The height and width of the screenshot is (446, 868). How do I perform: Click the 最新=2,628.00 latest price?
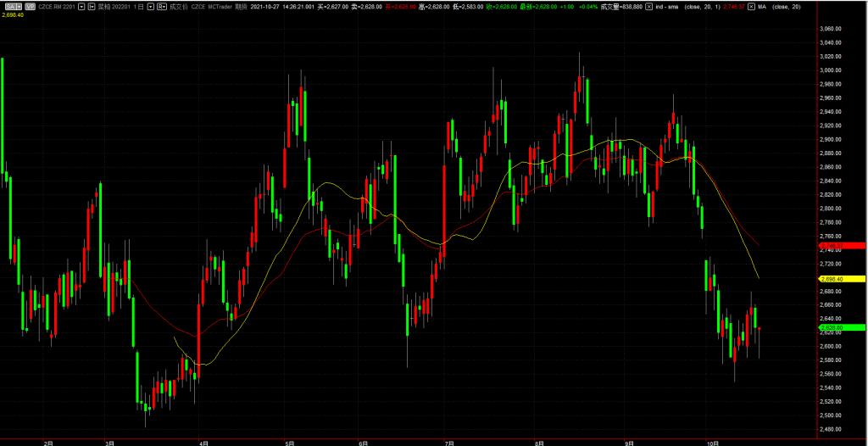click(x=538, y=7)
